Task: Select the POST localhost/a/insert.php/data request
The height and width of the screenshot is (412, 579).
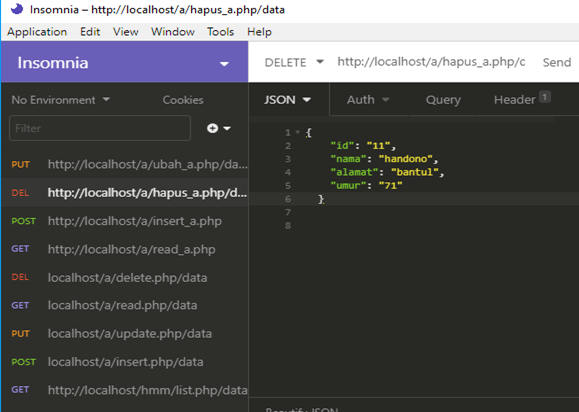Action: 125,362
